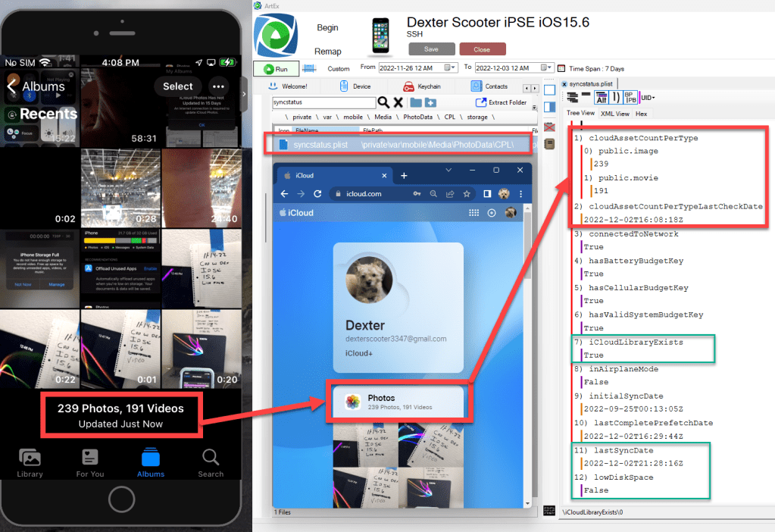The image size is (775, 532).
Task: Open the Contacts tab
Action: 489,86
